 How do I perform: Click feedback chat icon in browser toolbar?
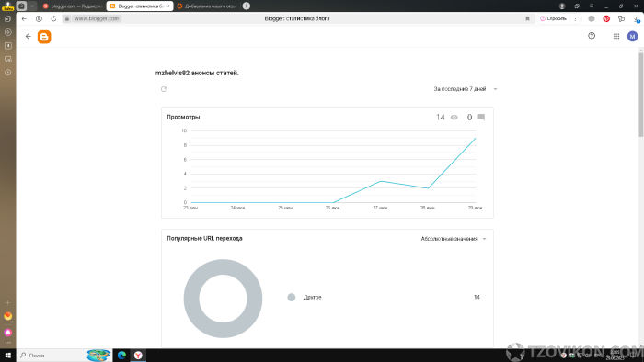(x=621, y=18)
